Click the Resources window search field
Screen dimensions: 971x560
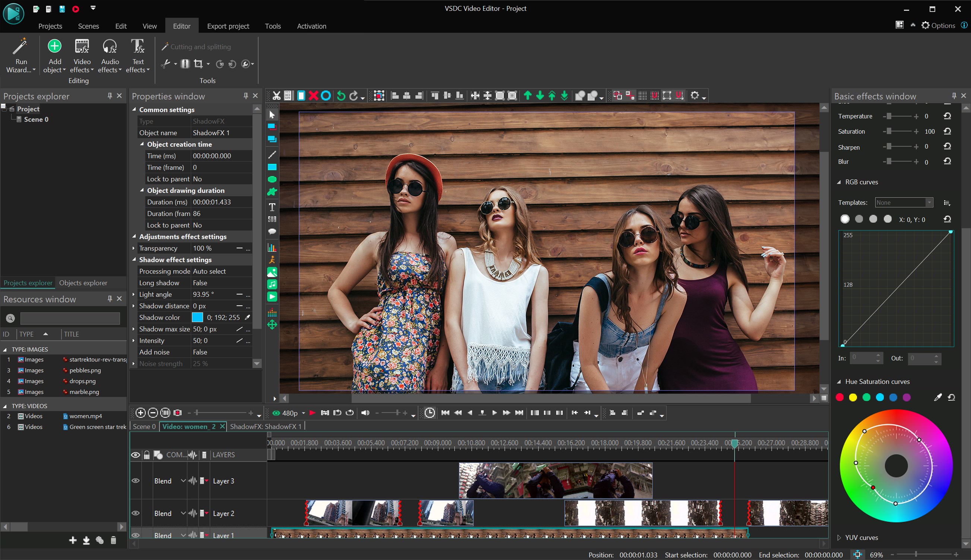[x=70, y=318]
